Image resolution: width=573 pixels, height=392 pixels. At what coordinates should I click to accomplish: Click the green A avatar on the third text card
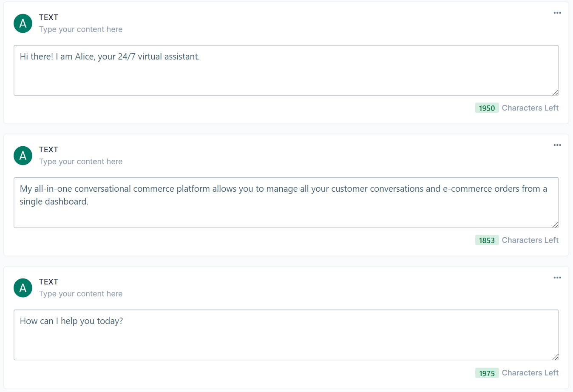[23, 288]
